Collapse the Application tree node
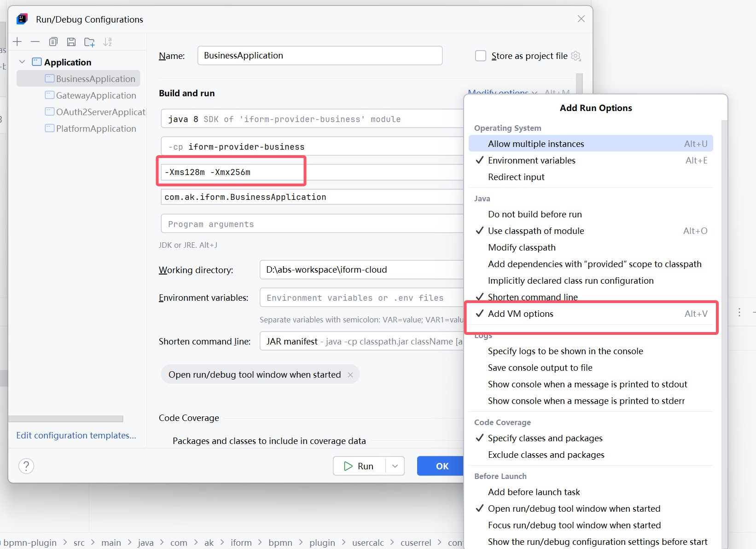 (x=22, y=62)
